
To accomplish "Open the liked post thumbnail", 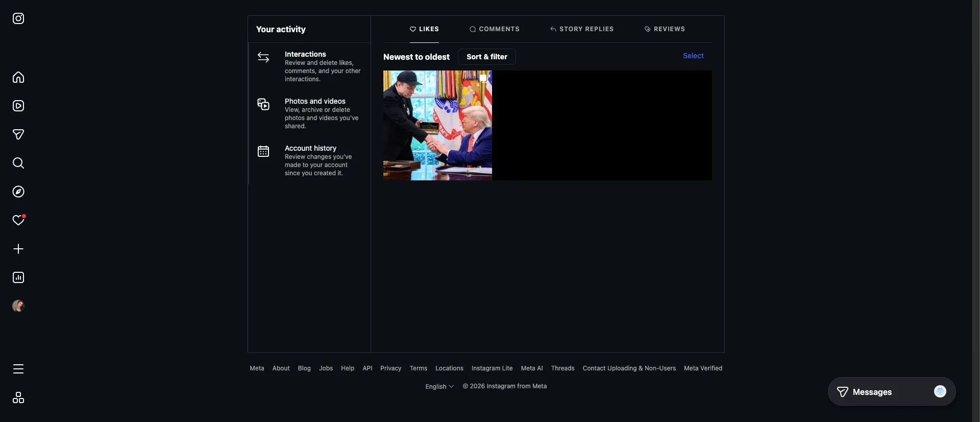I will click(437, 126).
